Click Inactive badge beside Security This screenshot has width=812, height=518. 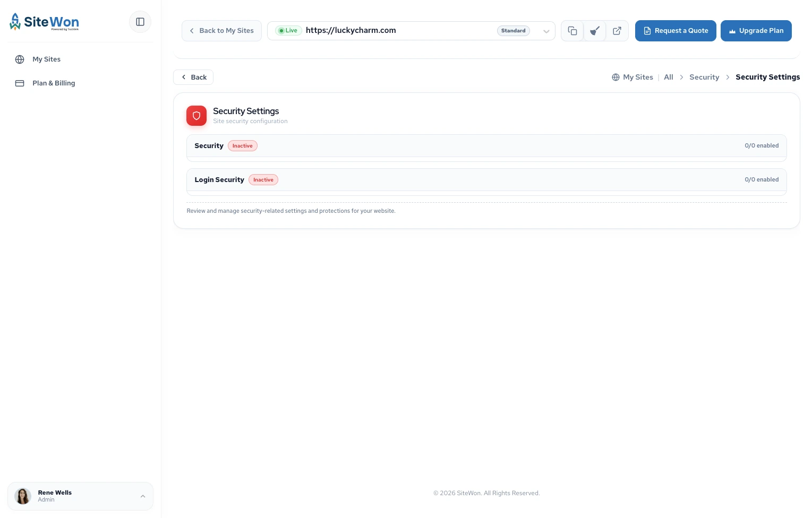[243, 146]
